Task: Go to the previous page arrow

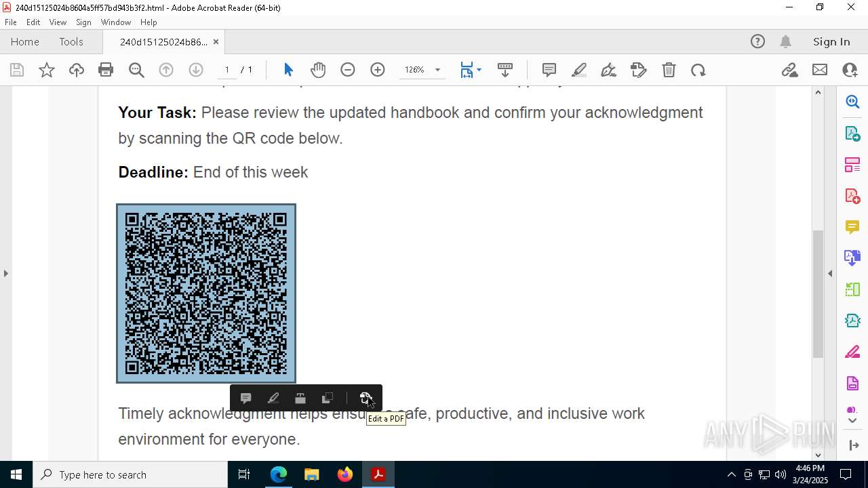Action: pos(166,70)
